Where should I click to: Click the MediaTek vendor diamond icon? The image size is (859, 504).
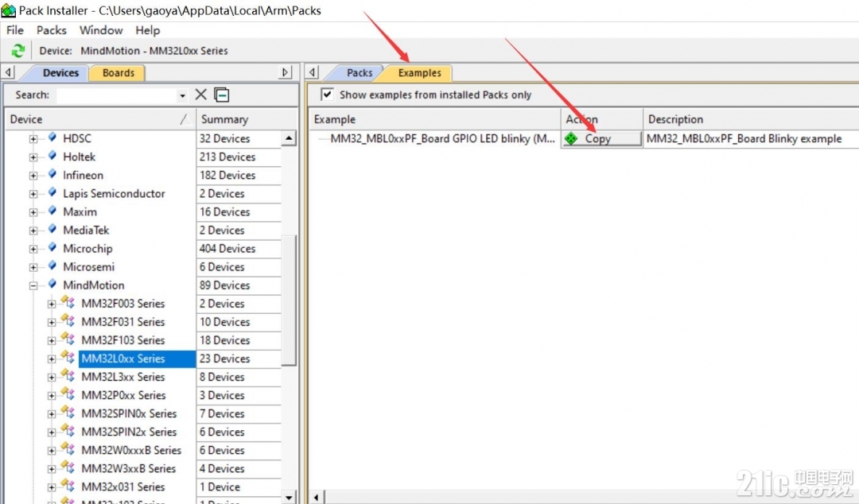(52, 229)
